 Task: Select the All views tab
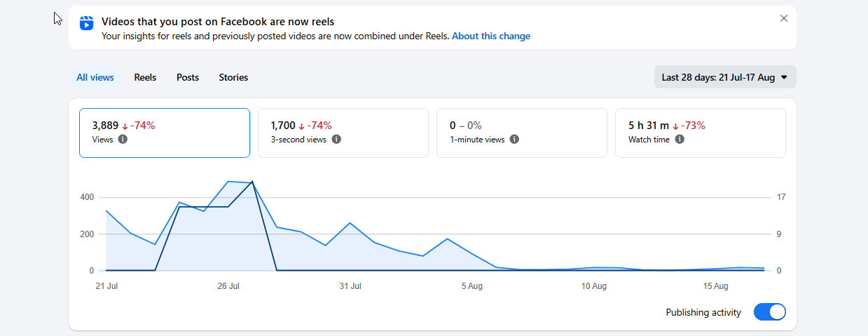point(95,77)
